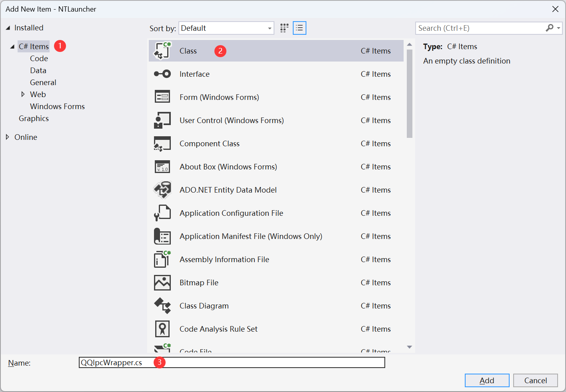Image resolution: width=566 pixels, height=392 pixels.
Task: Click the Add button
Action: pyautogui.click(x=487, y=380)
